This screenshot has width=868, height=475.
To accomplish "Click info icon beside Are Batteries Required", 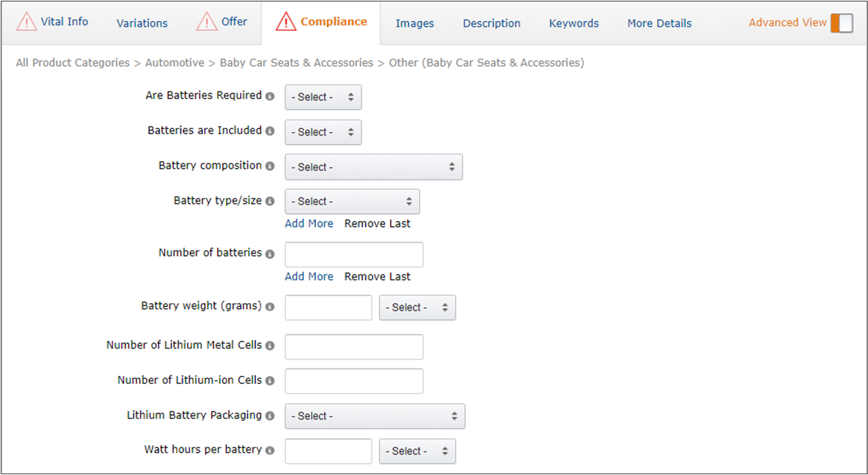I will click(x=269, y=96).
